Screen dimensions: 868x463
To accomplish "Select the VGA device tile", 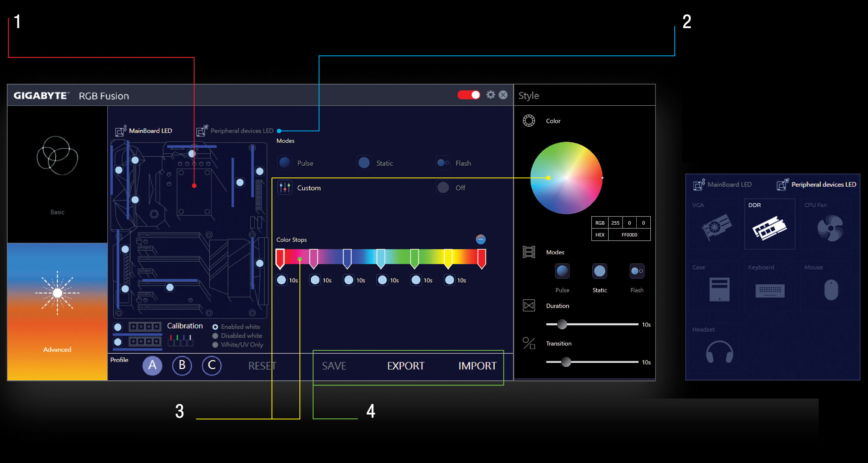I will coord(714,224).
